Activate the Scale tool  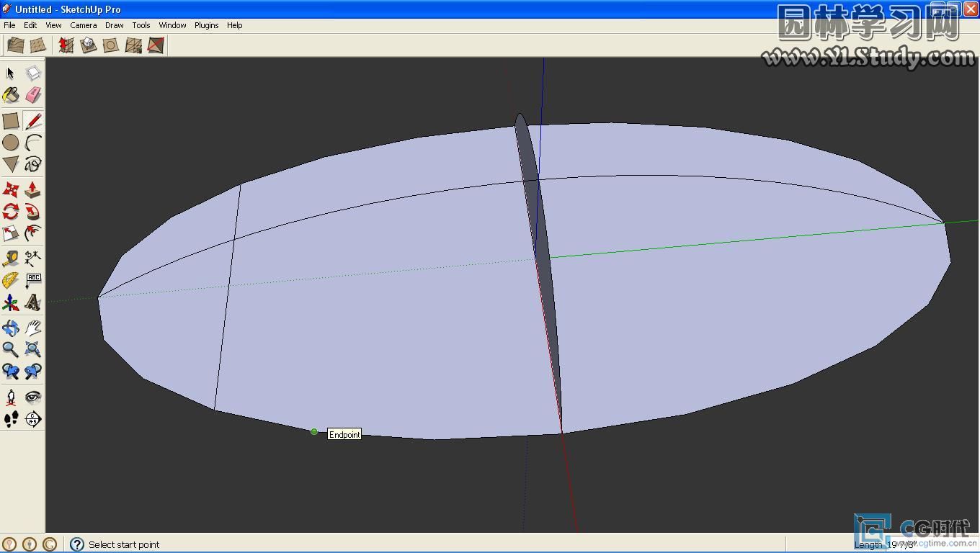tap(10, 233)
